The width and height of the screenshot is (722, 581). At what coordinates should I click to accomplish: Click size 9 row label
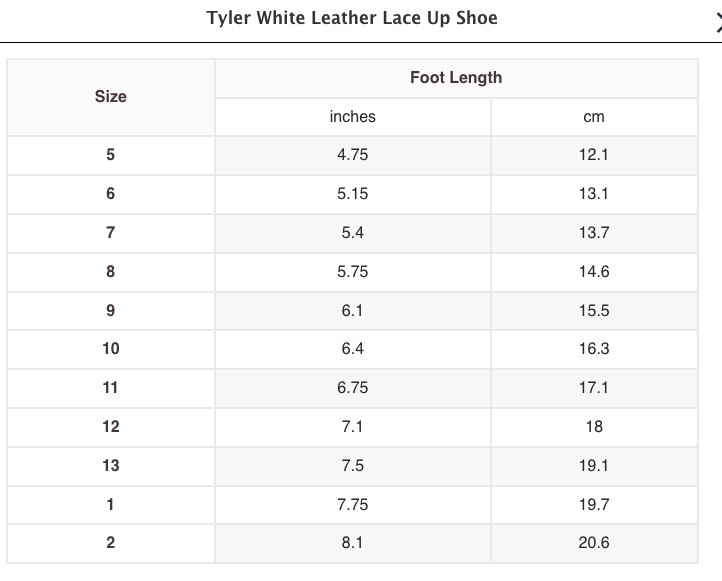111,311
